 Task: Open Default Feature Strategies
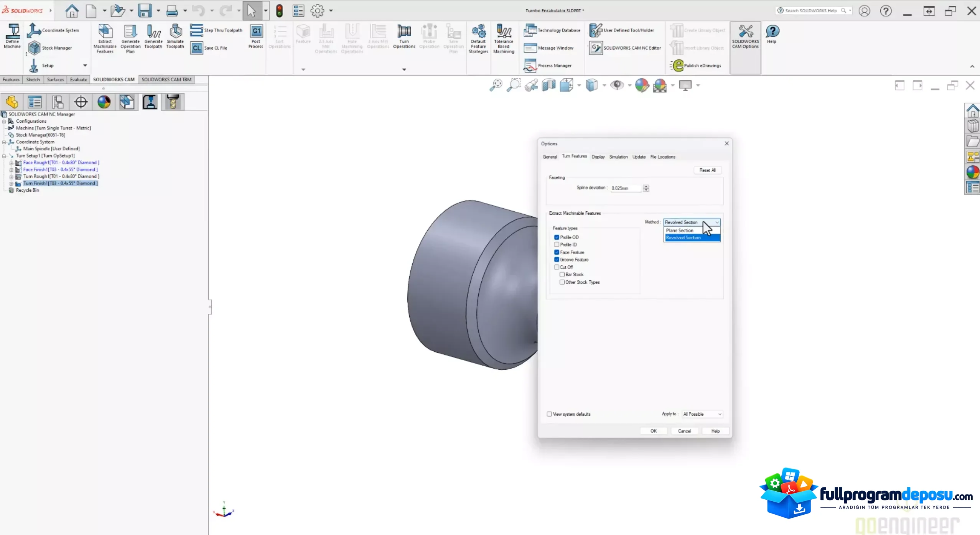478,38
